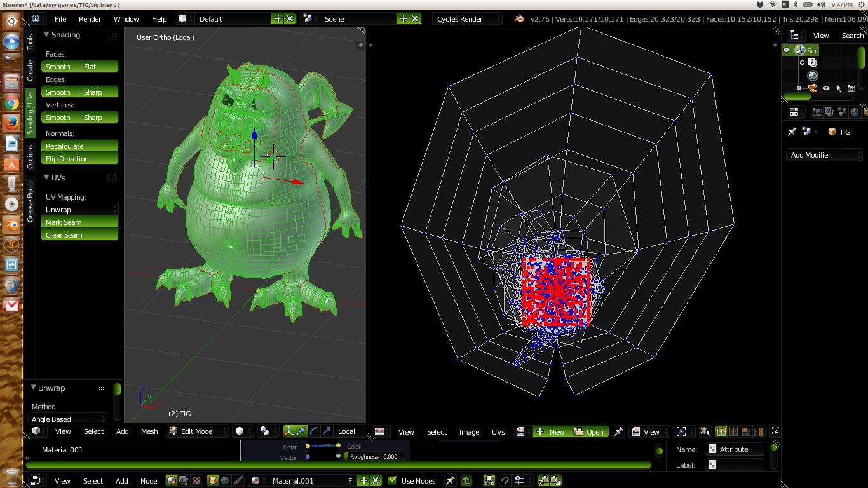Viewport: 868px width, 488px height.
Task: Open the Window menu
Action: (126, 18)
